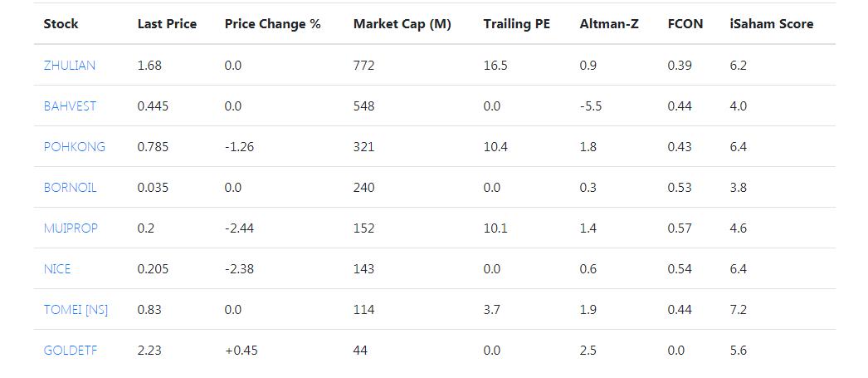Click the POHKONG stock link
Screen dimensions: 868x378
[x=75, y=147]
